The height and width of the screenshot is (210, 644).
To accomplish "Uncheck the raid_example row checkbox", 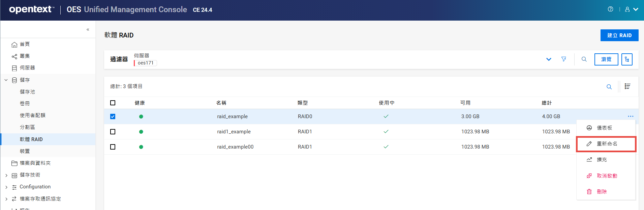I will pos(113,116).
